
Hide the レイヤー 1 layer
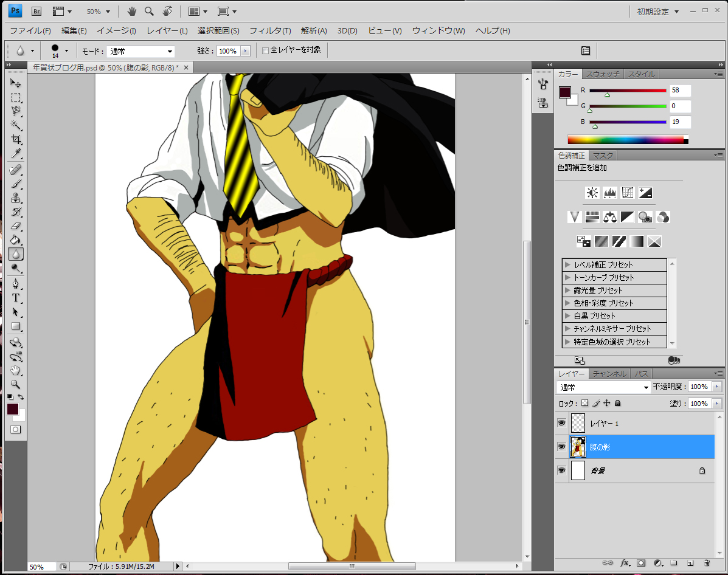point(561,423)
